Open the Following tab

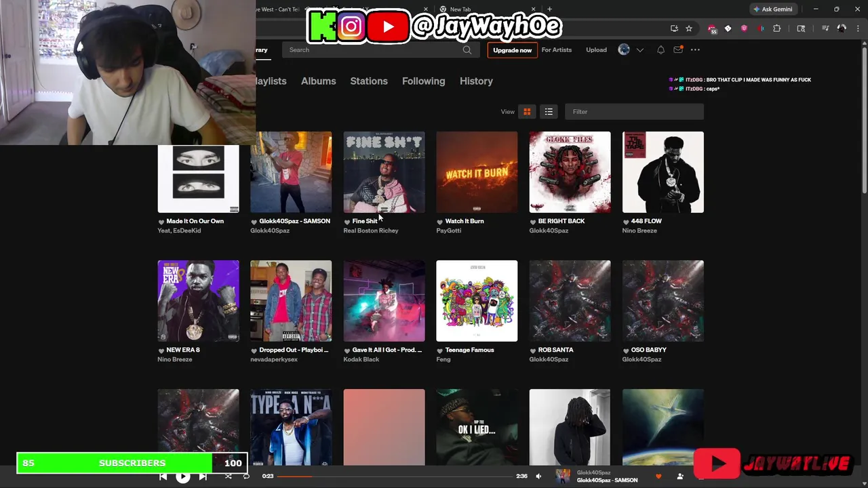[423, 81]
